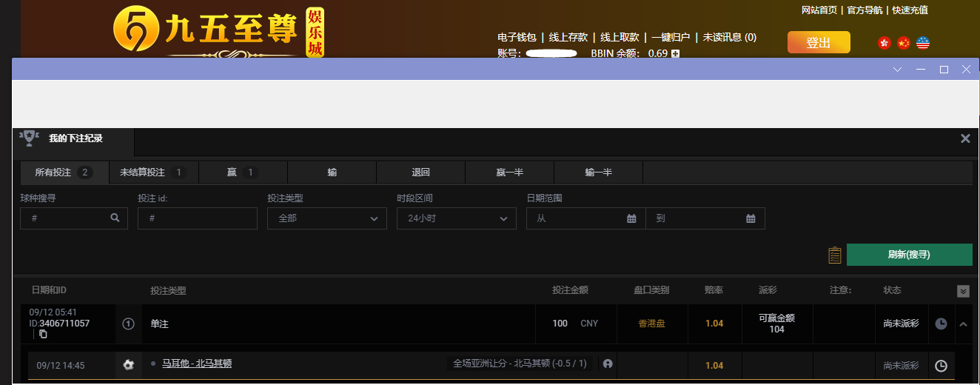Open calendar for the 从 date field

(631, 218)
